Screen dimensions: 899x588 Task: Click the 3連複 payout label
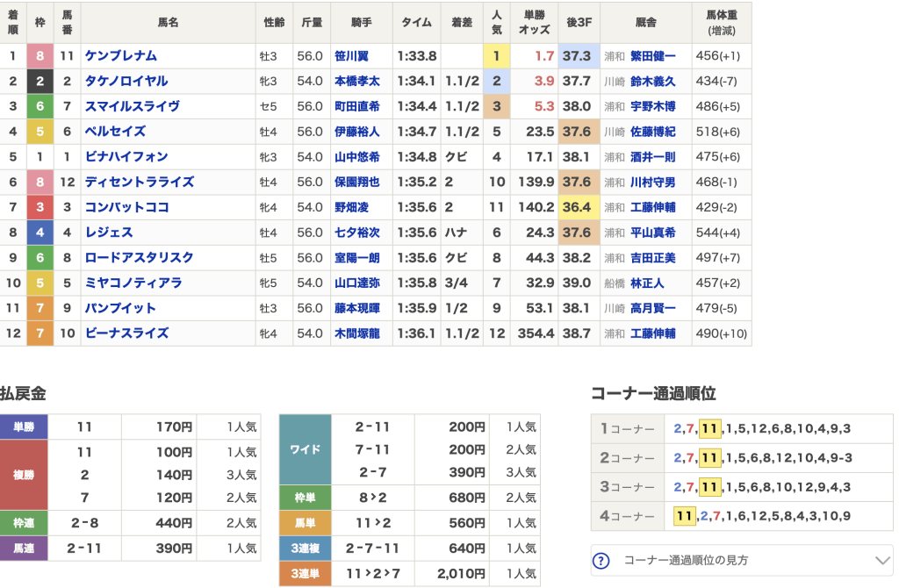[305, 549]
